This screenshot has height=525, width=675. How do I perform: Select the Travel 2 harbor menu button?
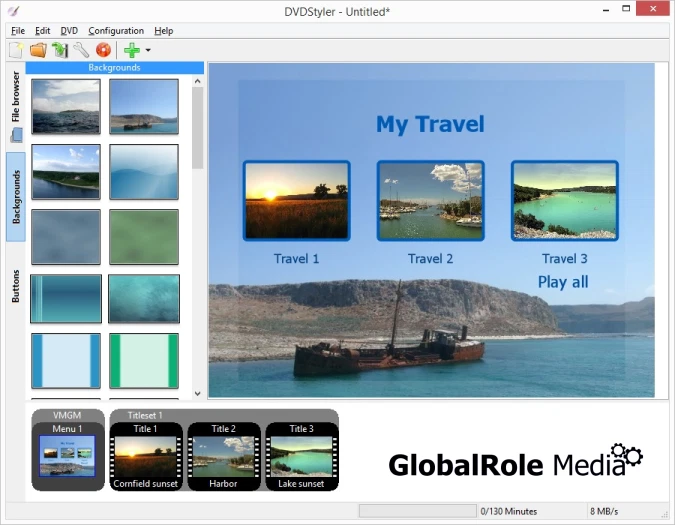(430, 201)
